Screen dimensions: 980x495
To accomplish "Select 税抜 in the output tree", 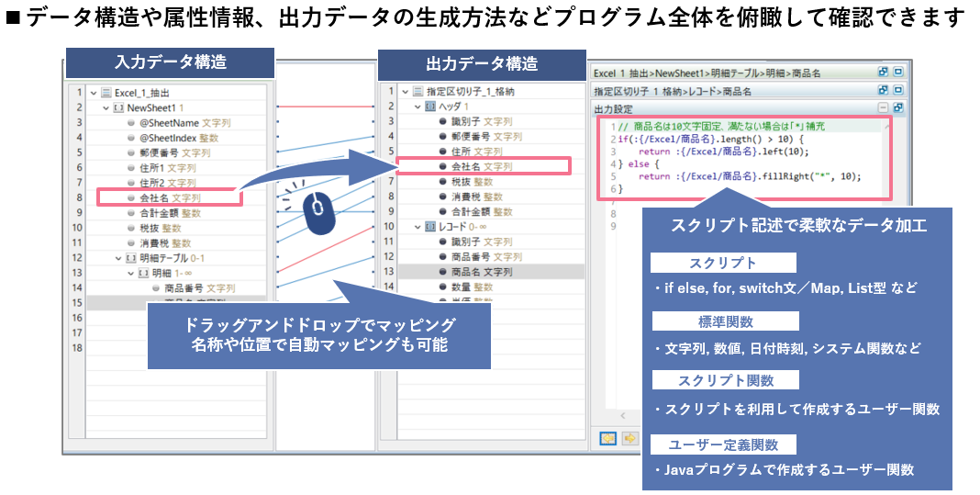I will [x=472, y=182].
